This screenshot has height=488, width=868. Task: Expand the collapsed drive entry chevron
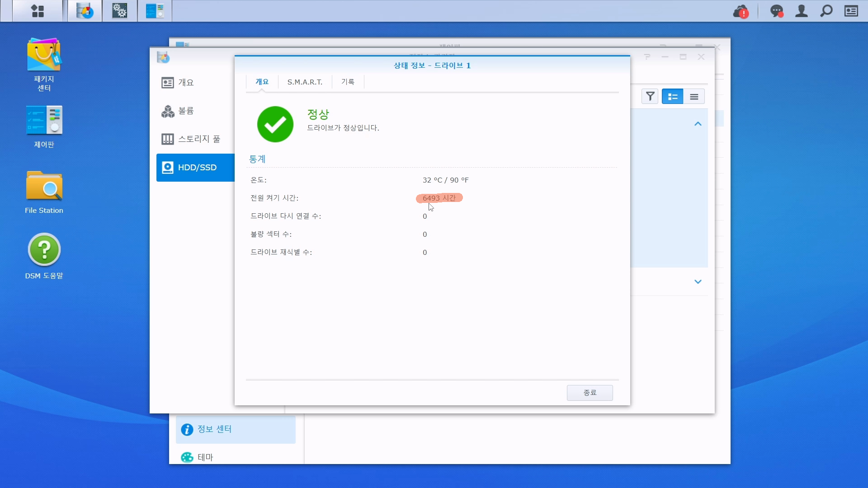698,282
